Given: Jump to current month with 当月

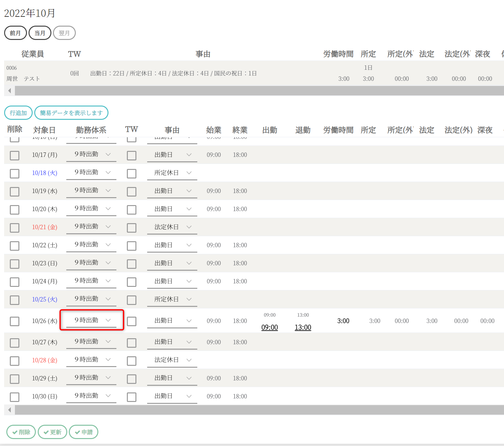Looking at the screenshot, I should point(40,33).
